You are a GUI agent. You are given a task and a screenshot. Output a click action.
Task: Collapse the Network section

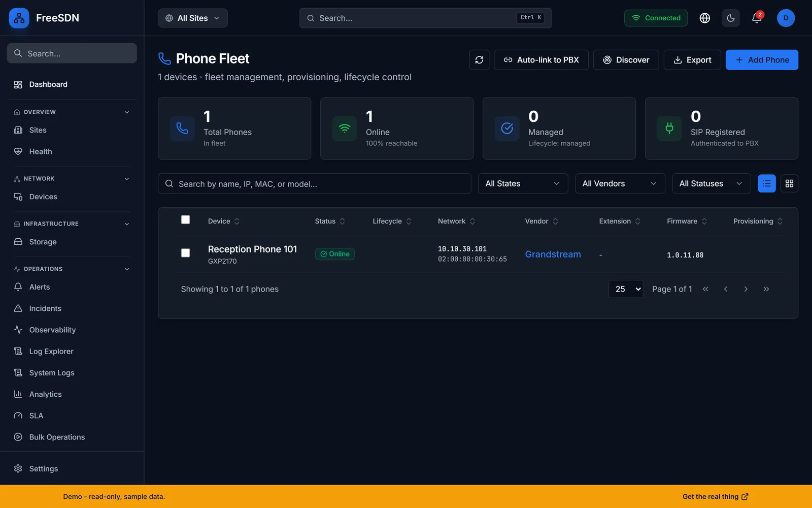pyautogui.click(x=72, y=179)
